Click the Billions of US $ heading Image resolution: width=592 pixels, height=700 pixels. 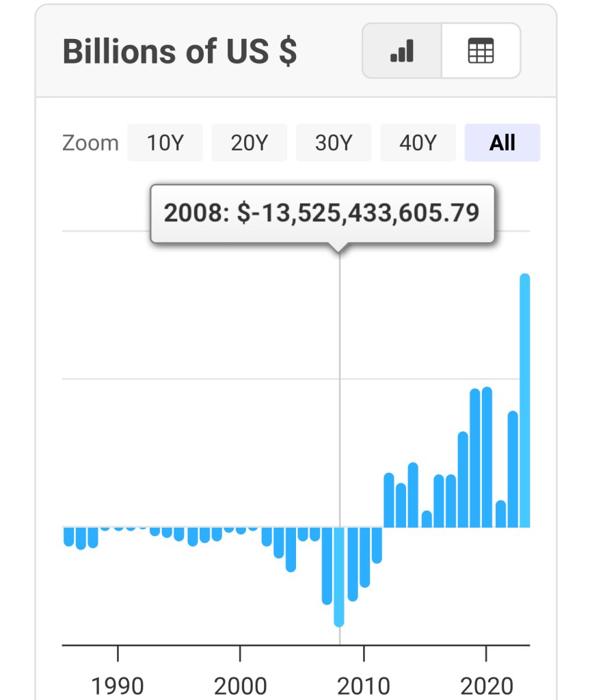click(180, 52)
